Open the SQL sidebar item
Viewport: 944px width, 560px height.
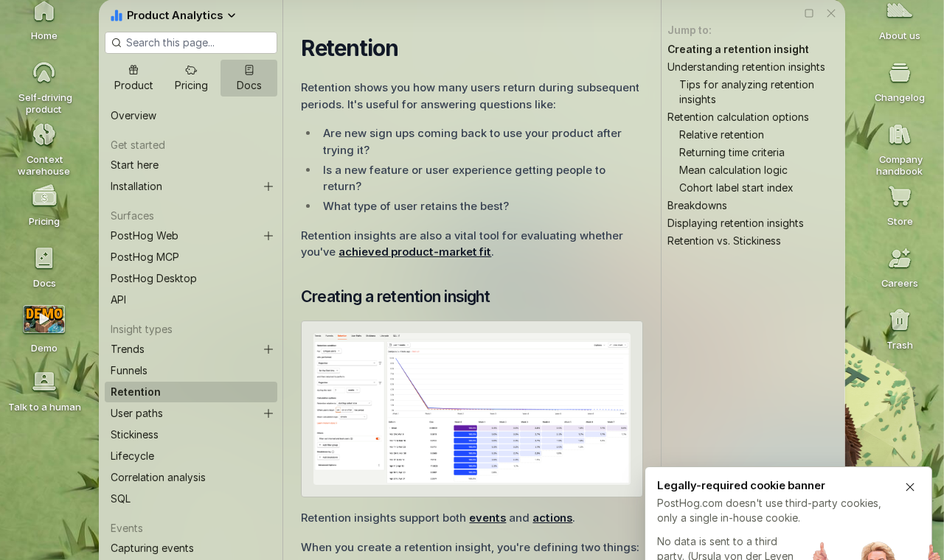[191, 499]
